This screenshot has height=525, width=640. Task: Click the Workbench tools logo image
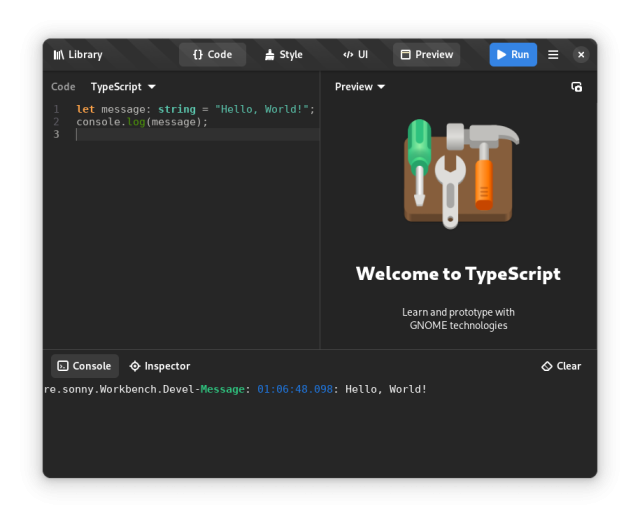458,173
